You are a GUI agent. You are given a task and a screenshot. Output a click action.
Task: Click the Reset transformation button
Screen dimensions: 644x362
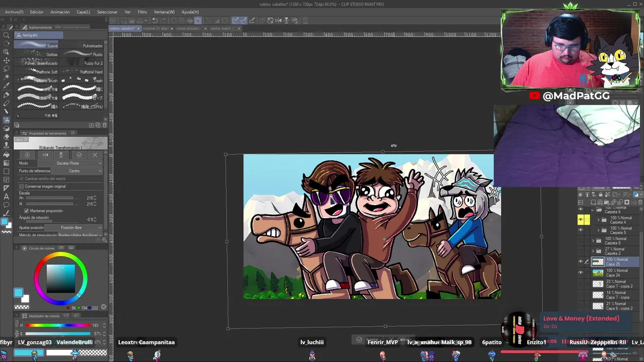click(27, 155)
